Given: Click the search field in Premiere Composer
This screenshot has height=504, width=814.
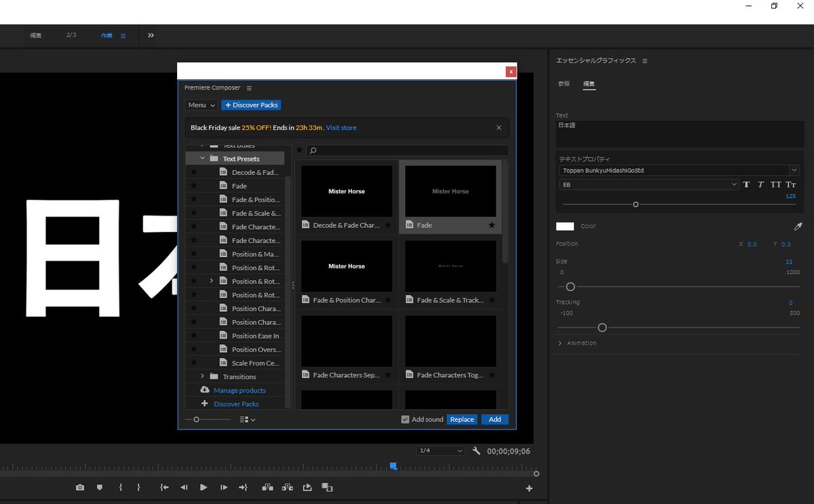Looking at the screenshot, I should [x=407, y=151].
